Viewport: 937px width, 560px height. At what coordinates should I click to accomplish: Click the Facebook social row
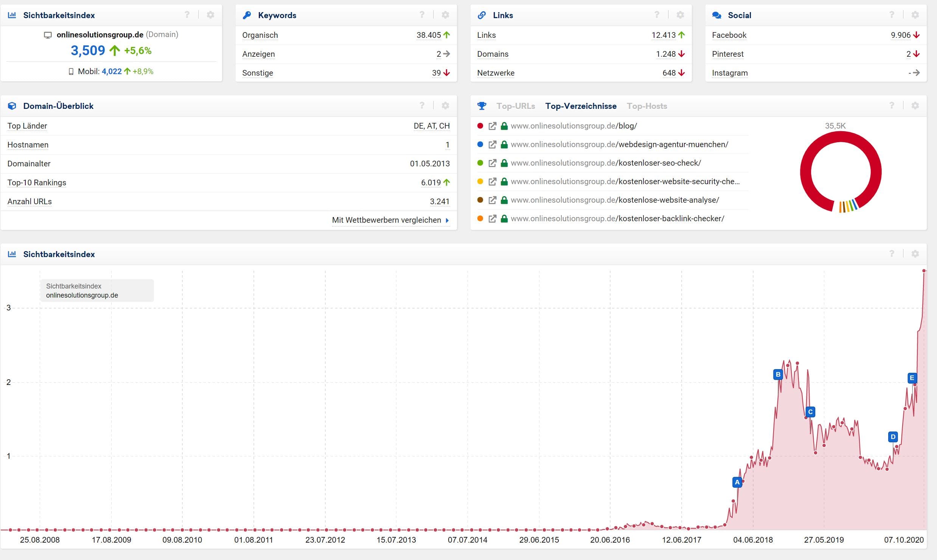tap(816, 35)
